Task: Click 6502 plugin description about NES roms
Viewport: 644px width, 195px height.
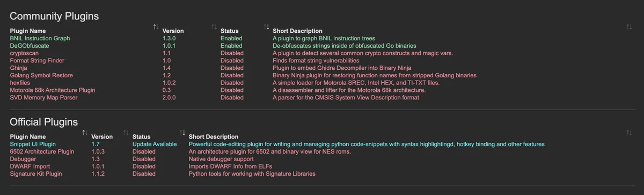Action: [270, 152]
